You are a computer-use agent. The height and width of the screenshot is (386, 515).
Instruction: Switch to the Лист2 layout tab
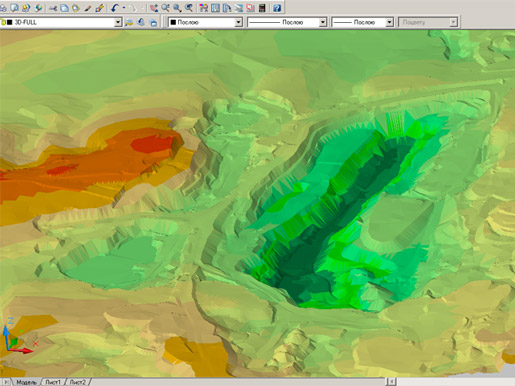click(x=78, y=382)
